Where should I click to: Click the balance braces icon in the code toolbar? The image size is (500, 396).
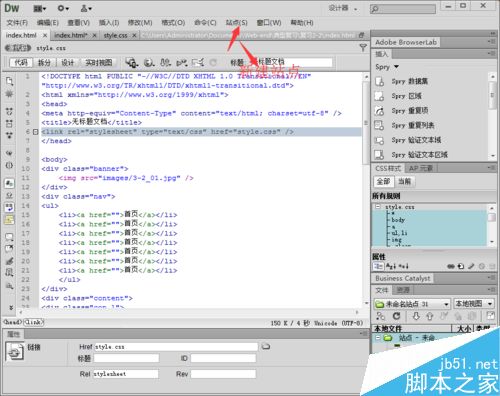9,165
